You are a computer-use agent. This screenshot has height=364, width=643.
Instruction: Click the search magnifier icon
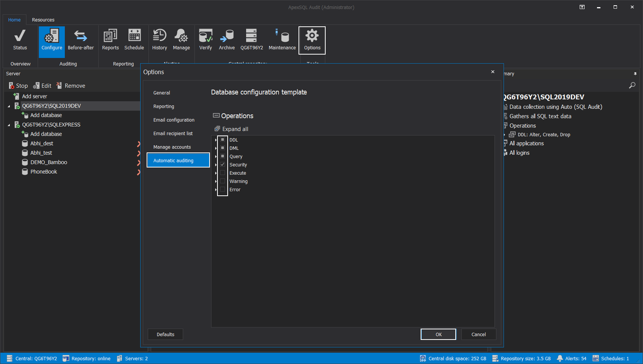point(632,85)
